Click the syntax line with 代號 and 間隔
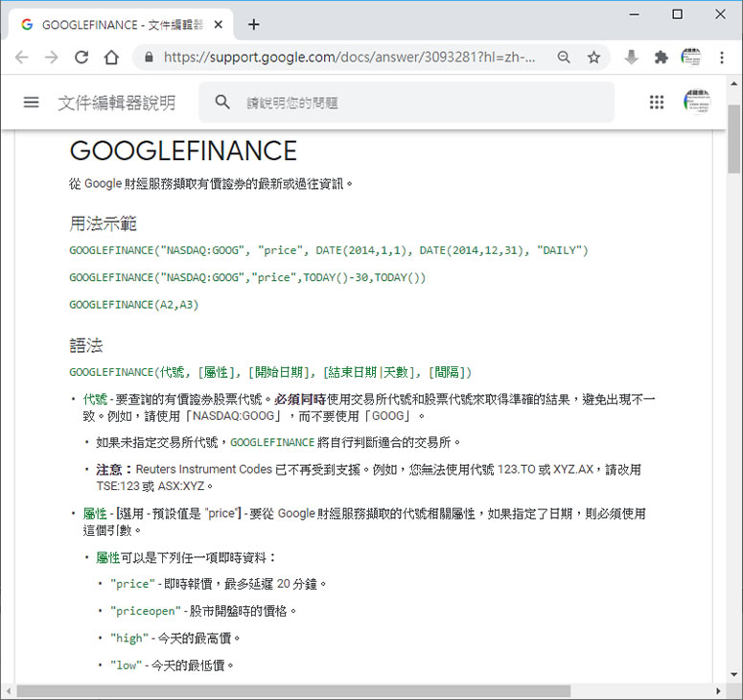 tap(270, 372)
